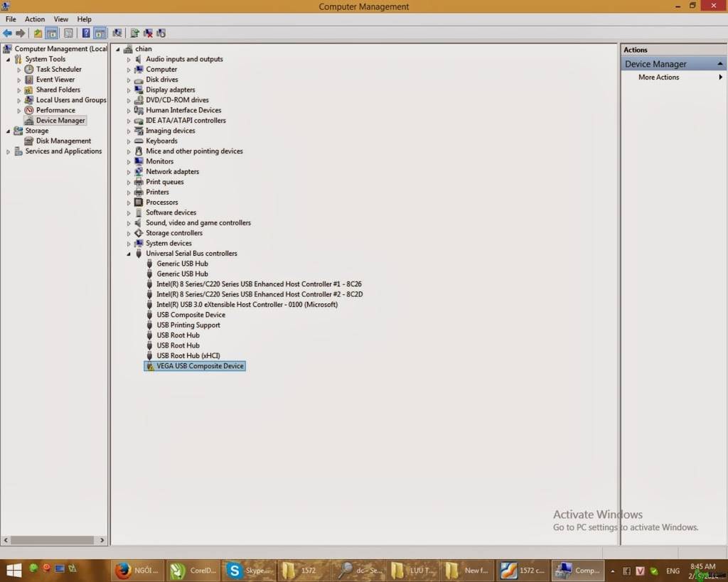Open the Action menu

pos(35,19)
